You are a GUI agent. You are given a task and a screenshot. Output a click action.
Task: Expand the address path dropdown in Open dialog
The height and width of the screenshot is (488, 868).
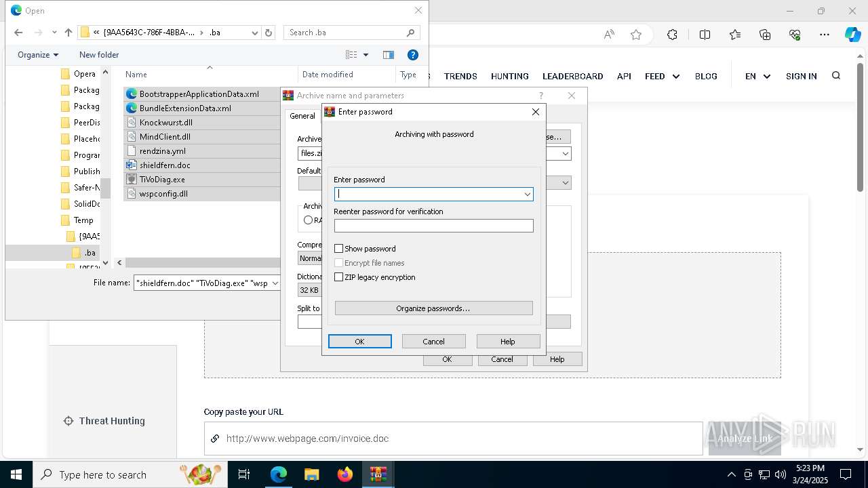(255, 33)
